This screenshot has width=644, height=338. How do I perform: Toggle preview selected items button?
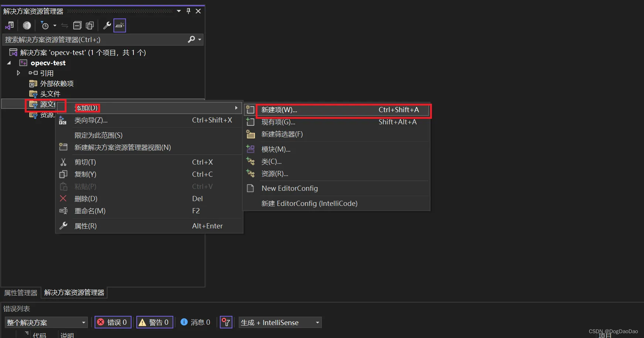(120, 25)
